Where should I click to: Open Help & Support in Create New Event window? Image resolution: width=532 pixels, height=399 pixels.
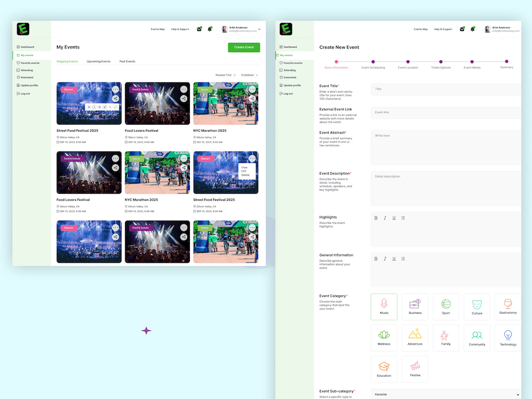443,29
